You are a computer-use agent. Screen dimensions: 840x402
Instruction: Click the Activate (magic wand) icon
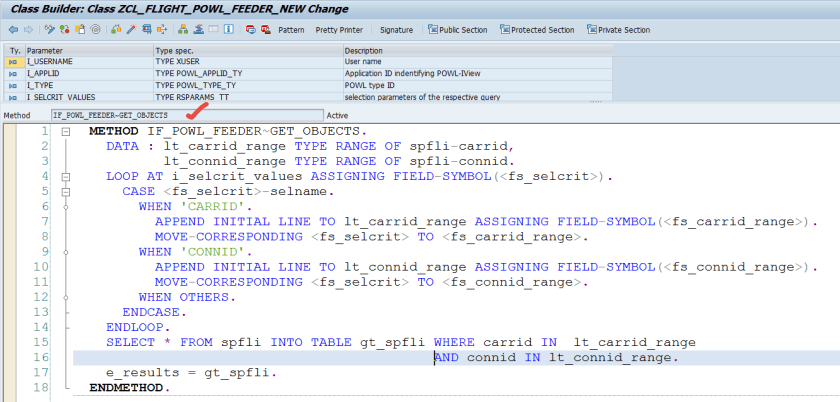pos(132,30)
